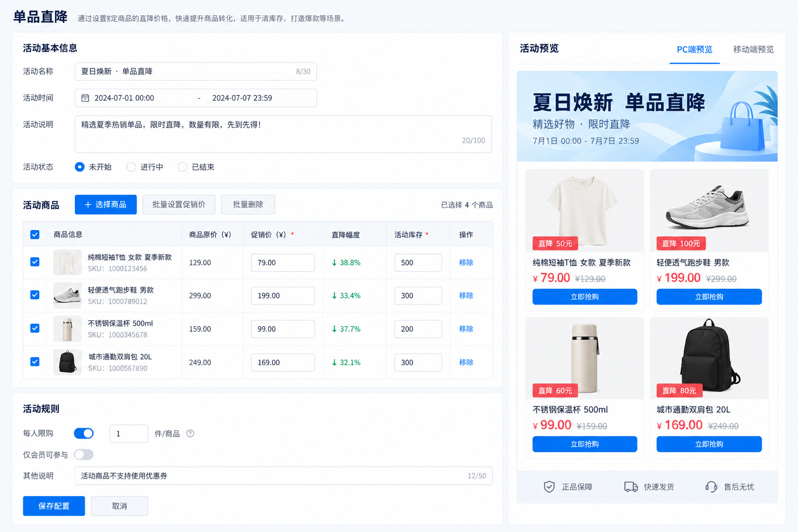Click the help question mark beside 件/商品
The height and width of the screenshot is (532, 798).
tap(190, 433)
